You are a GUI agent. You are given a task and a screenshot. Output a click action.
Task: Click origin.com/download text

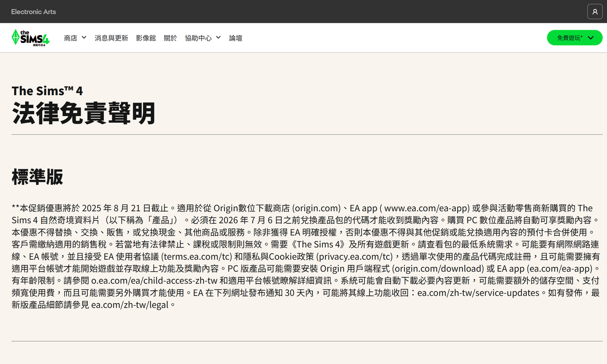(x=438, y=269)
